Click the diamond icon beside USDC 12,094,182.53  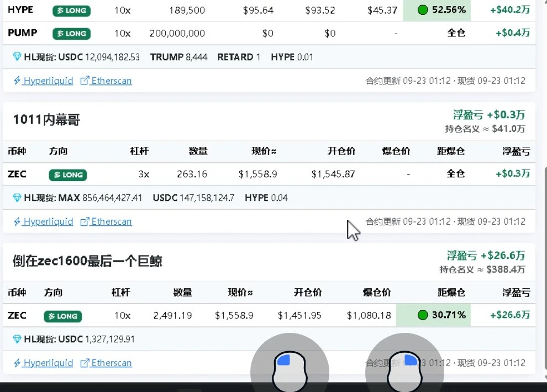[x=17, y=57]
